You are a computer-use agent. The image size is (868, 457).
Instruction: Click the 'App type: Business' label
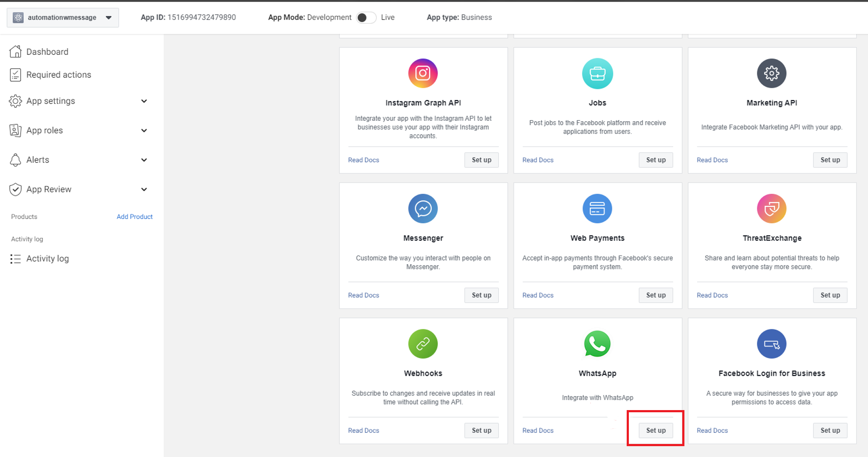[459, 17]
